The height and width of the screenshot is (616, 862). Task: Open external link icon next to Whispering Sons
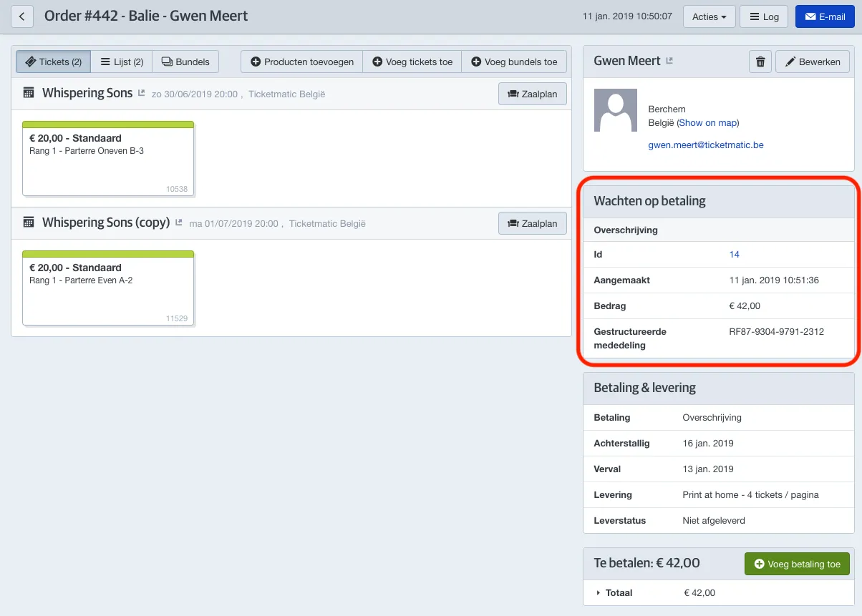tap(141, 93)
